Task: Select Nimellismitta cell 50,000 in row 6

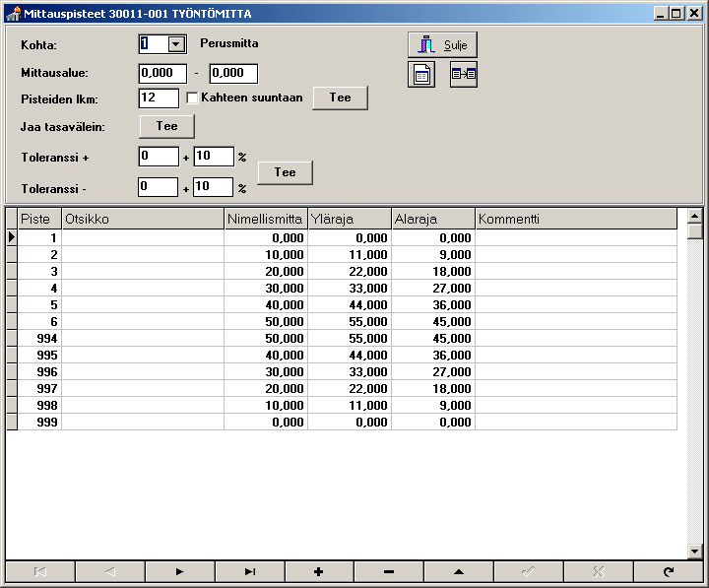Action: [266, 322]
